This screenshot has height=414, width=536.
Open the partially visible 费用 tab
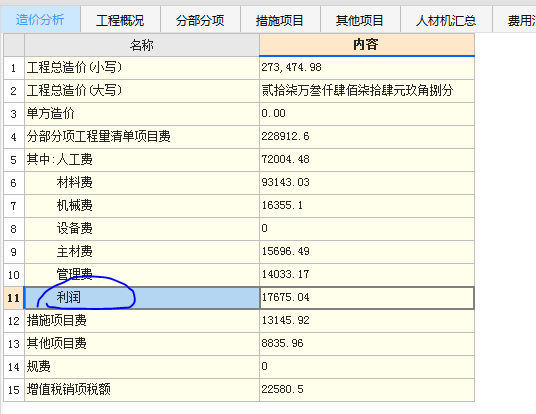click(515, 20)
